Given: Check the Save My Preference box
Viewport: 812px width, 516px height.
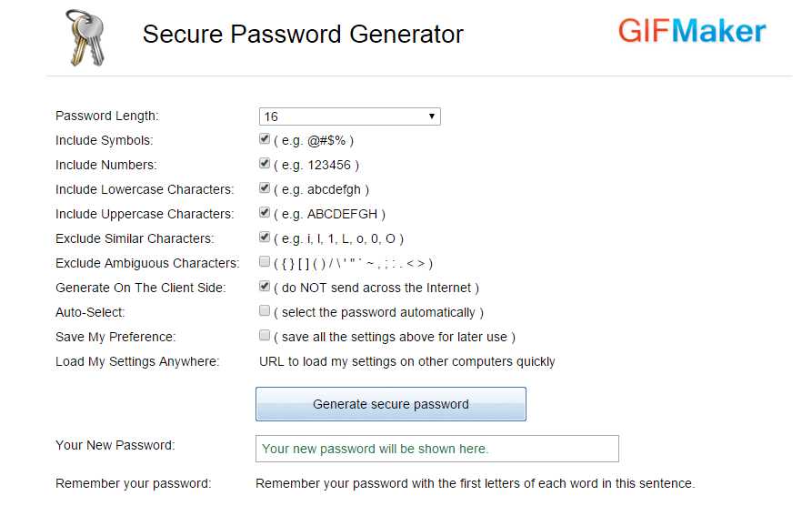Looking at the screenshot, I should click(265, 336).
